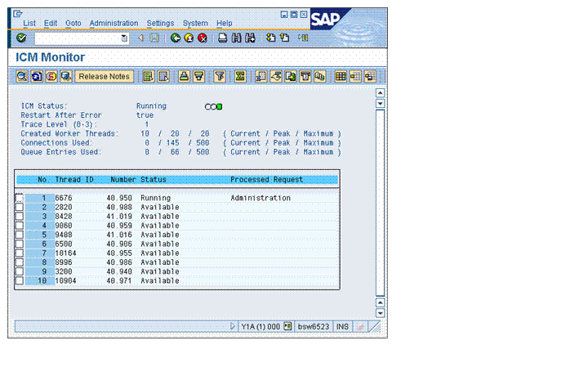Tick the checkbox for thread 2820
The image size is (588, 372).
[19, 207]
